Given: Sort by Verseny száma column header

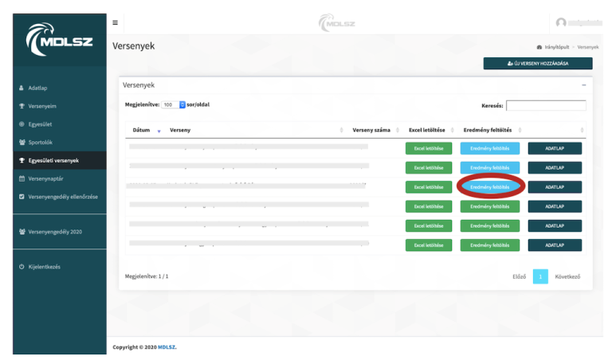Looking at the screenshot, I should [371, 130].
